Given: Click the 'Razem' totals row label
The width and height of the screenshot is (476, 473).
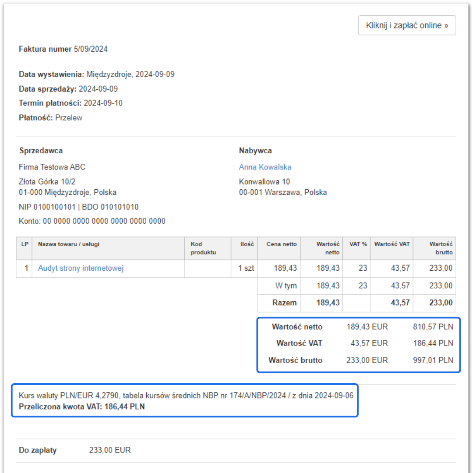Looking at the screenshot, I should [284, 303].
